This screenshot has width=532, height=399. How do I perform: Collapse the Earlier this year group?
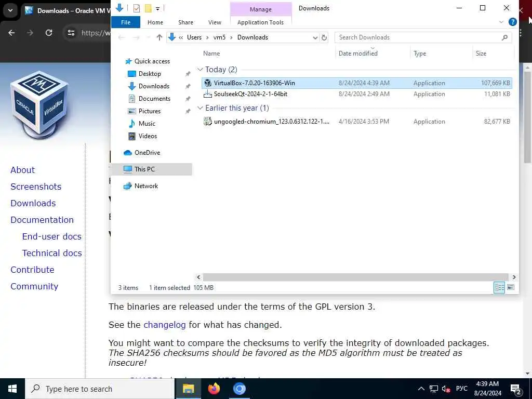200,108
